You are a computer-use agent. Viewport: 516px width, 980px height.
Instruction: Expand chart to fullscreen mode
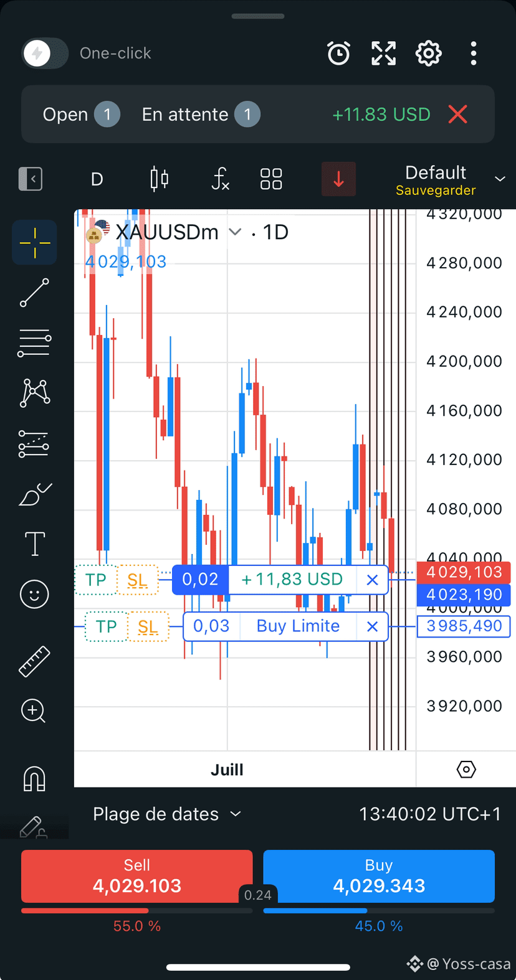384,54
